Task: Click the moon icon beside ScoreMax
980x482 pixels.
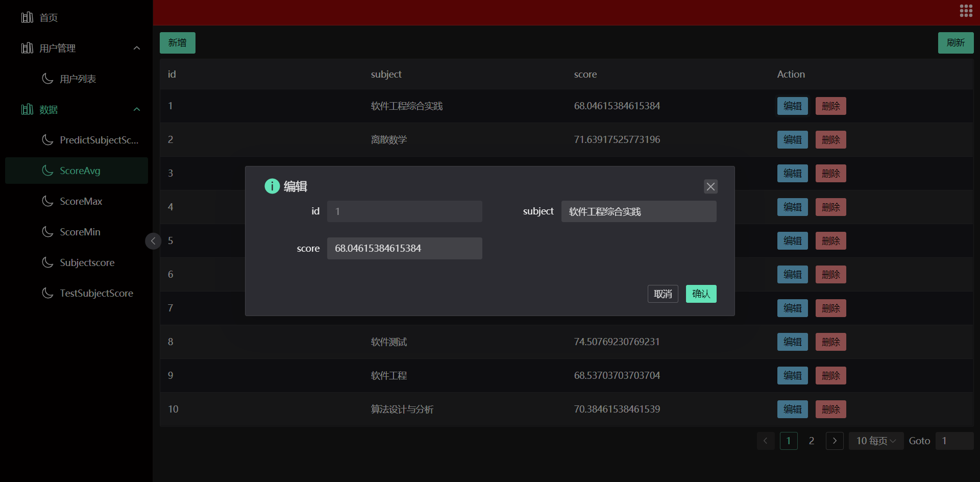Action: pyautogui.click(x=47, y=201)
